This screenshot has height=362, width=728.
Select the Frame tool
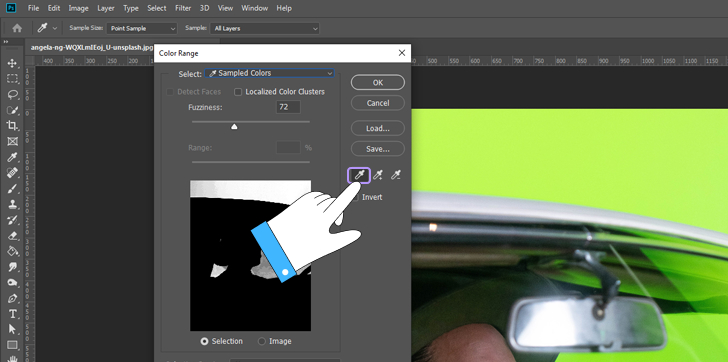[13, 141]
